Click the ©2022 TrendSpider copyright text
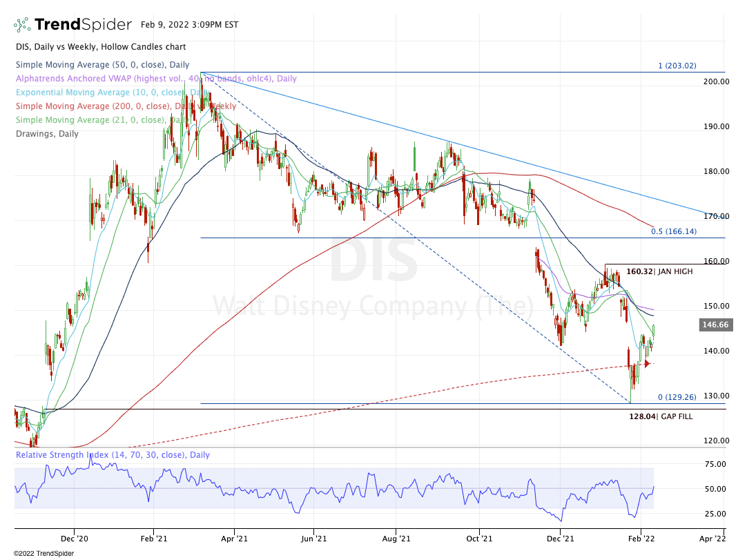The width and height of the screenshot is (747, 560). pyautogui.click(x=43, y=553)
